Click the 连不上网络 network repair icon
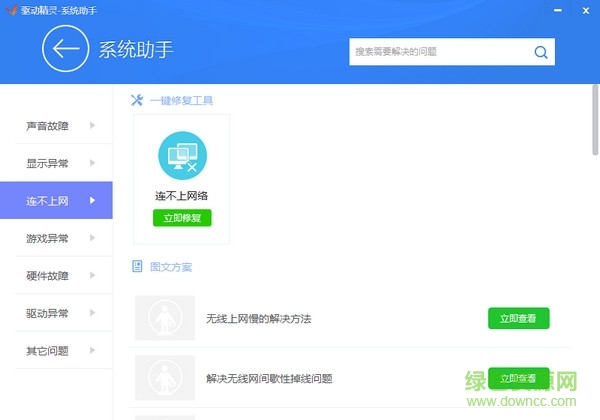Screen dimensions: 600x420 click(x=182, y=156)
